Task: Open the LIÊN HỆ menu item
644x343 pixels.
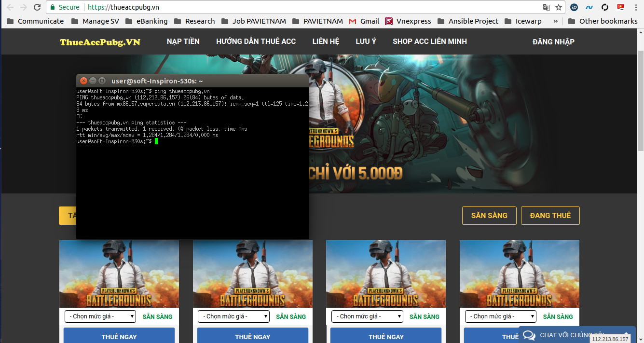Action: coord(326,41)
